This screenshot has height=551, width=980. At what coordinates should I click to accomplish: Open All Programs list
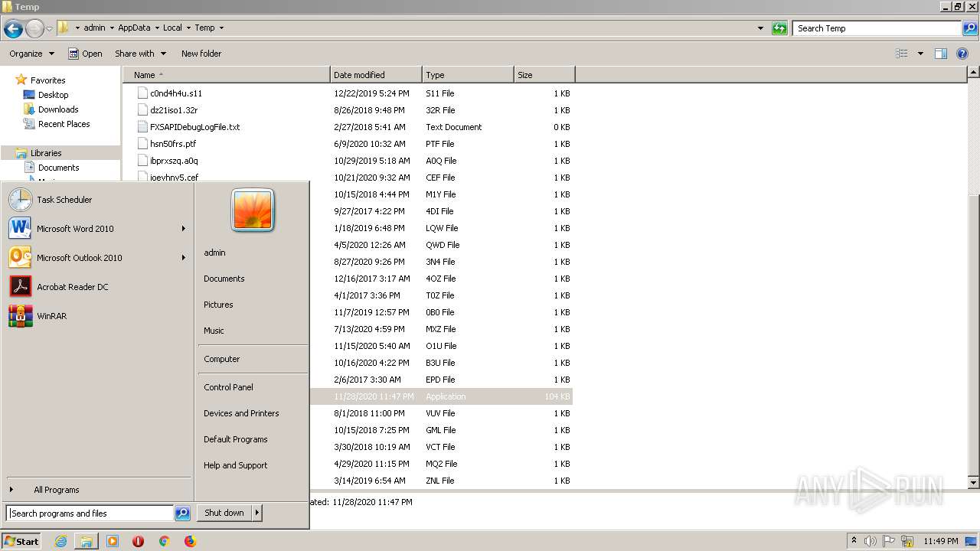coord(98,490)
